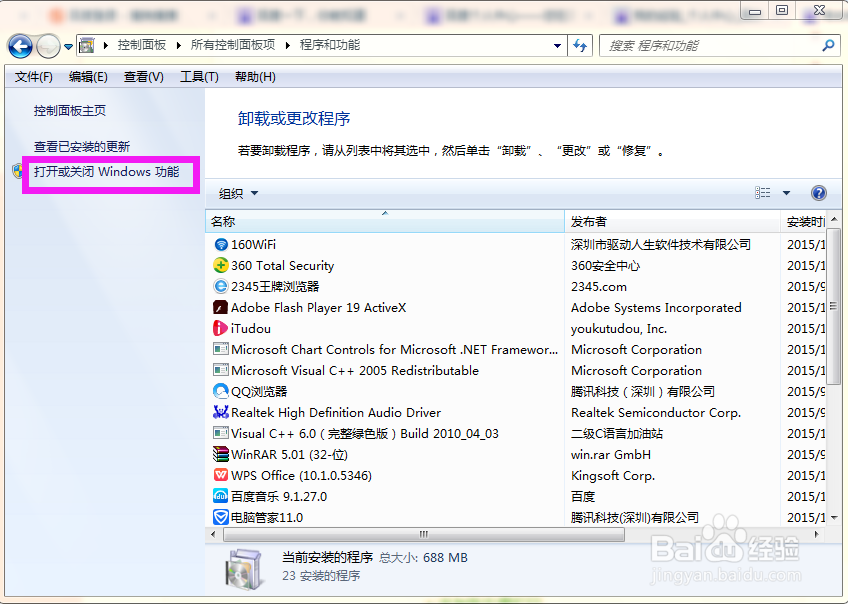
Task: Open the 打开或关闭 Windows 功能 link
Action: tap(107, 172)
